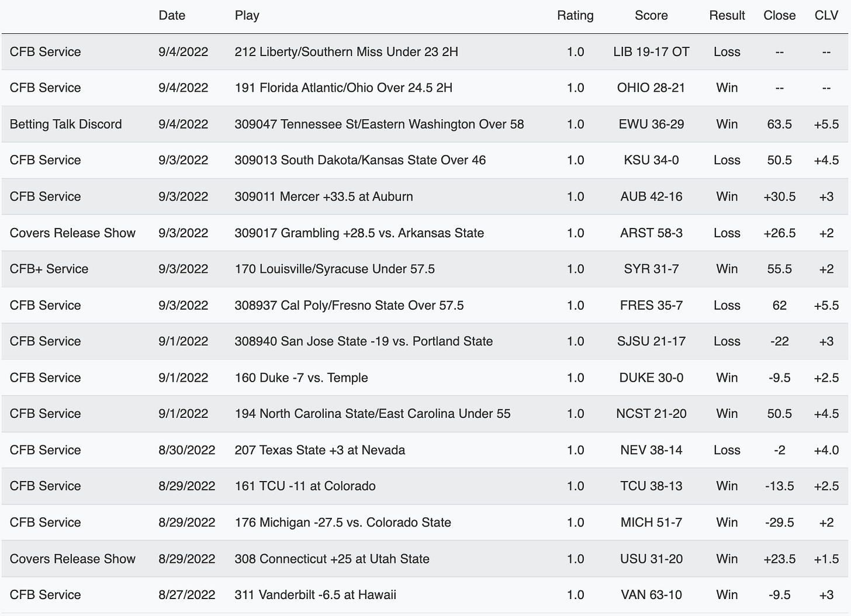The width and height of the screenshot is (851, 616).
Task: Select the TCU -11 at Colorado play
Action: coord(305,486)
